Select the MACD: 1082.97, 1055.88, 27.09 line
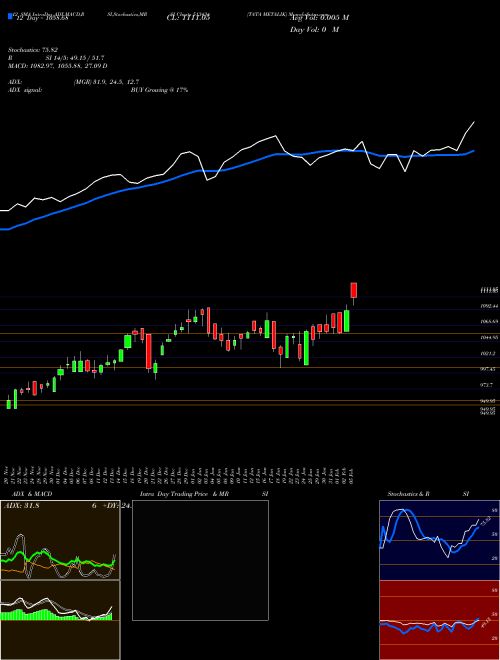Viewport: 500px width, 660px height. pyautogui.click(x=57, y=66)
